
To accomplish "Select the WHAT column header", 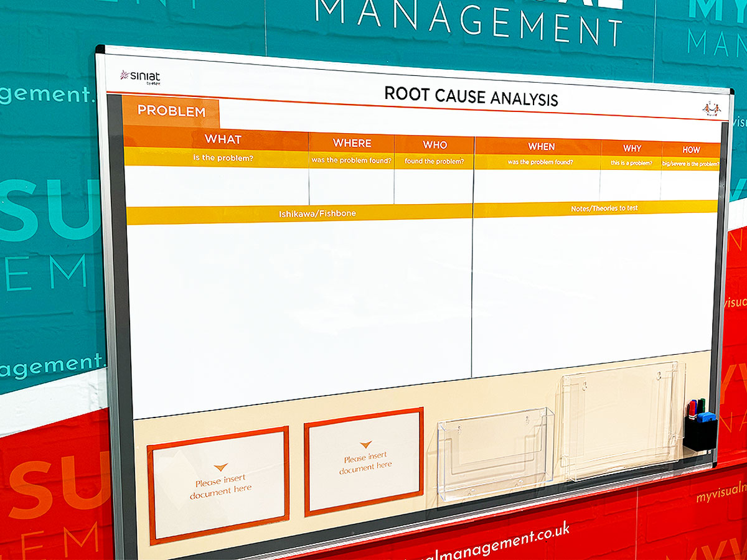I will [x=222, y=139].
